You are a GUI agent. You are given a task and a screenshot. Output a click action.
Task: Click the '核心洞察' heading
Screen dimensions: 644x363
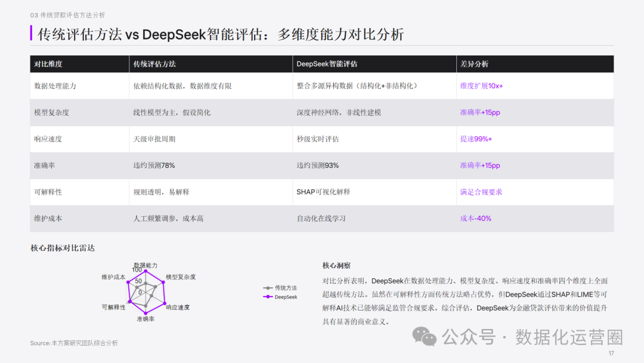point(336,266)
